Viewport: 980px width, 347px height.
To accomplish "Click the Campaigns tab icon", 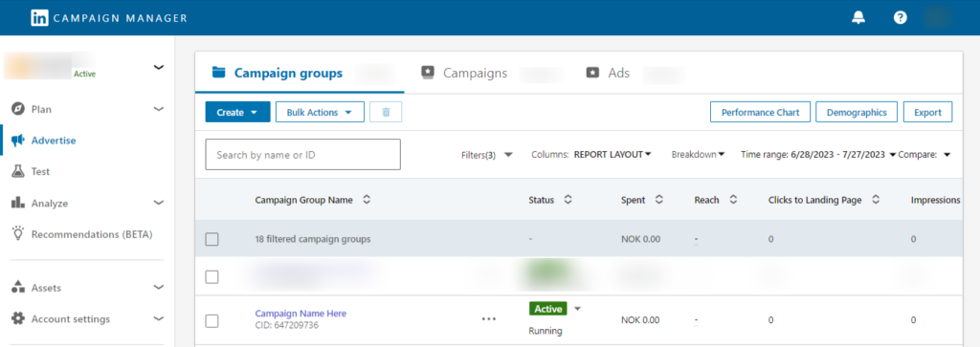I will pyautogui.click(x=428, y=73).
